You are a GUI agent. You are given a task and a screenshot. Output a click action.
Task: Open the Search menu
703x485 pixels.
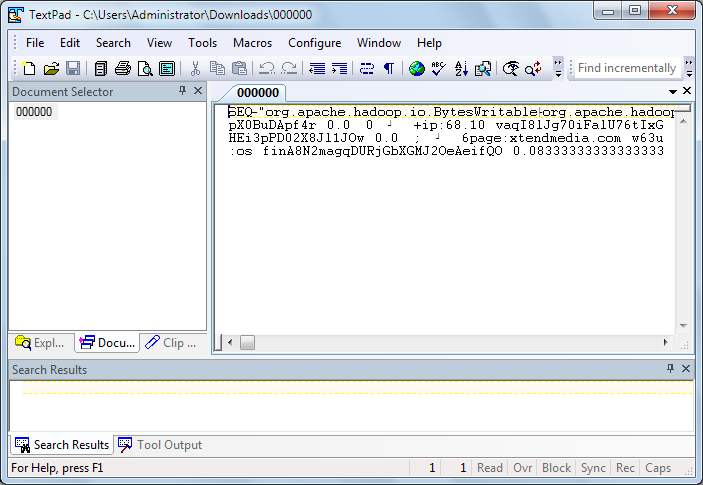click(113, 43)
